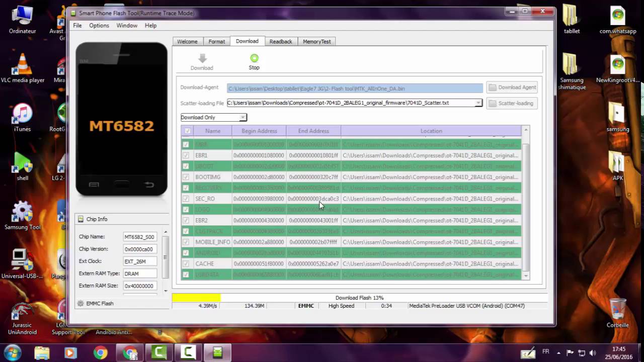This screenshot has width=644, height=362.
Task: Click the Scatter-loading button
Action: (512, 103)
